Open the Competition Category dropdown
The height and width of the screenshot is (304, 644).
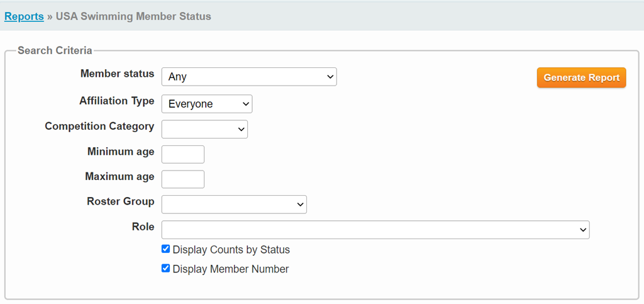(204, 129)
